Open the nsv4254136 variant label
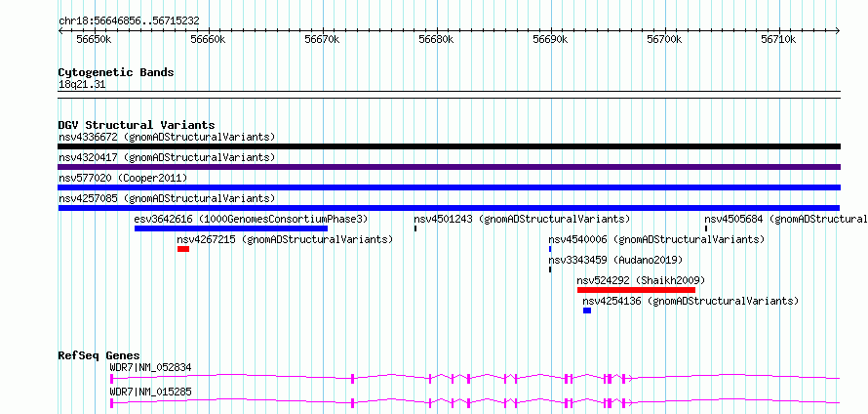The image size is (868, 414). (x=690, y=301)
